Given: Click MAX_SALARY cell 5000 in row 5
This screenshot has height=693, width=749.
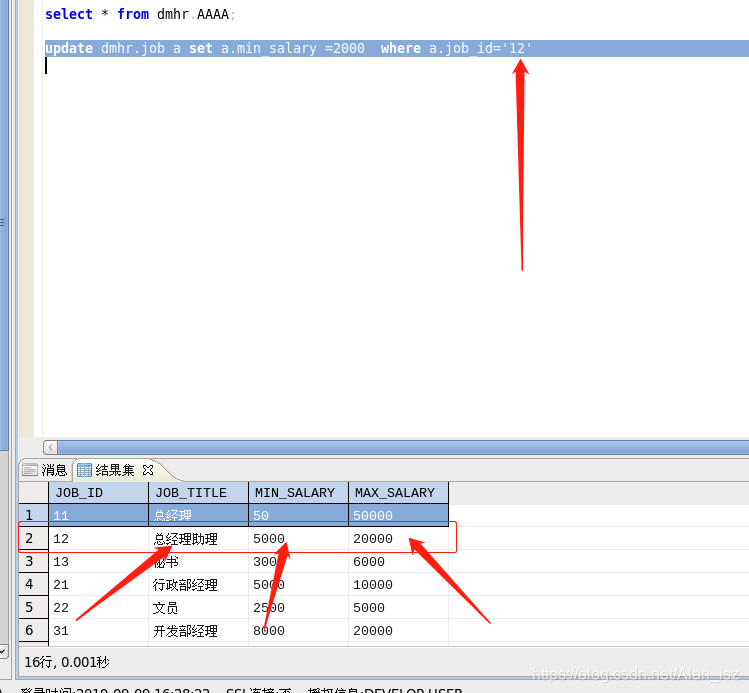Looking at the screenshot, I should pyautogui.click(x=398, y=608).
